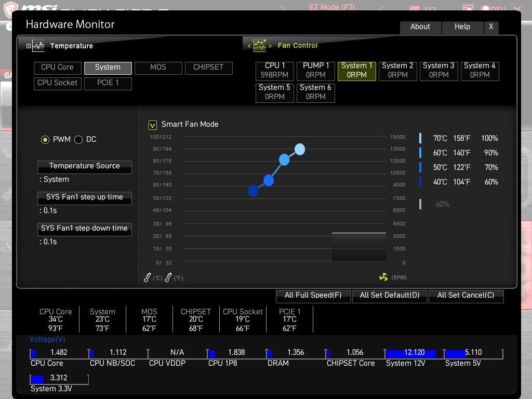Click the 90% fan speed value
The image size is (532, 399).
click(491, 153)
